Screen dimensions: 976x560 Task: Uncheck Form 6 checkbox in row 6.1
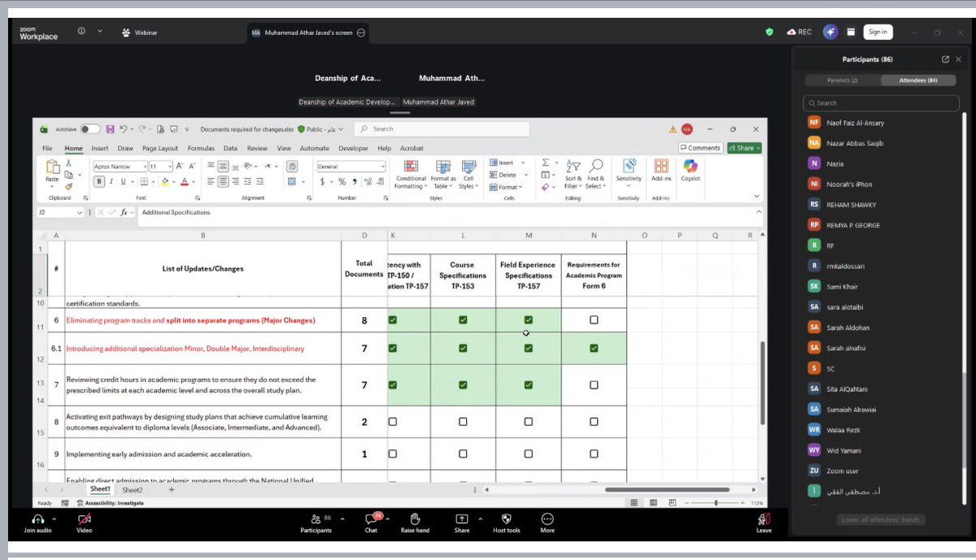click(x=594, y=348)
